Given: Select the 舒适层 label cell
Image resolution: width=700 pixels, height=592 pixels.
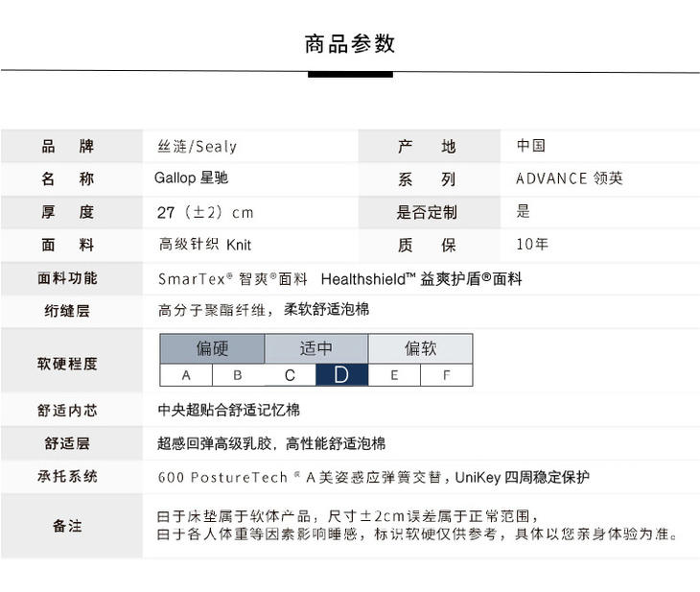Looking at the screenshot, I should coord(71,443).
